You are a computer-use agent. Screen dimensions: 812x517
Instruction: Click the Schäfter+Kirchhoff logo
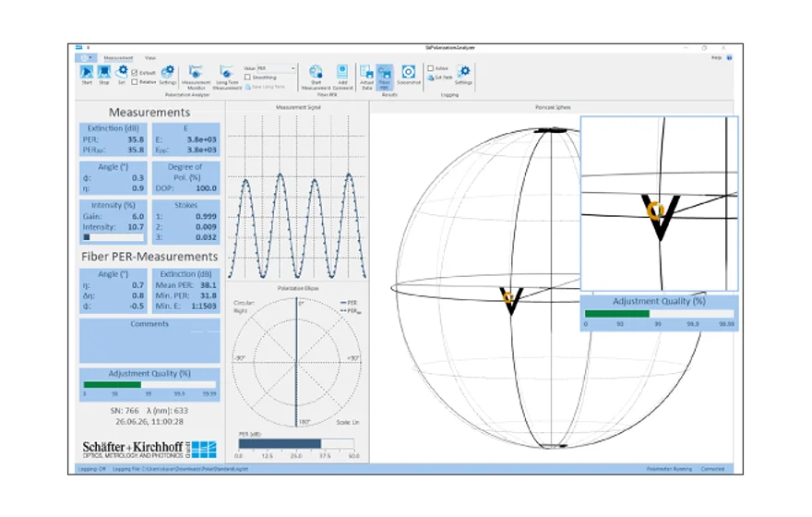(149, 449)
